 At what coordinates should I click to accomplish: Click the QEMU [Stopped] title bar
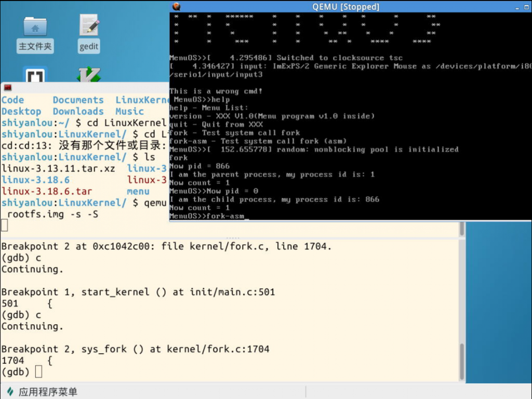(x=345, y=7)
